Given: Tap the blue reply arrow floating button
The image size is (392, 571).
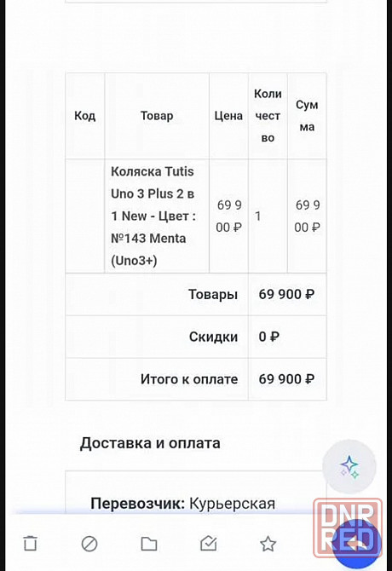Looking at the screenshot, I should pyautogui.click(x=357, y=544).
